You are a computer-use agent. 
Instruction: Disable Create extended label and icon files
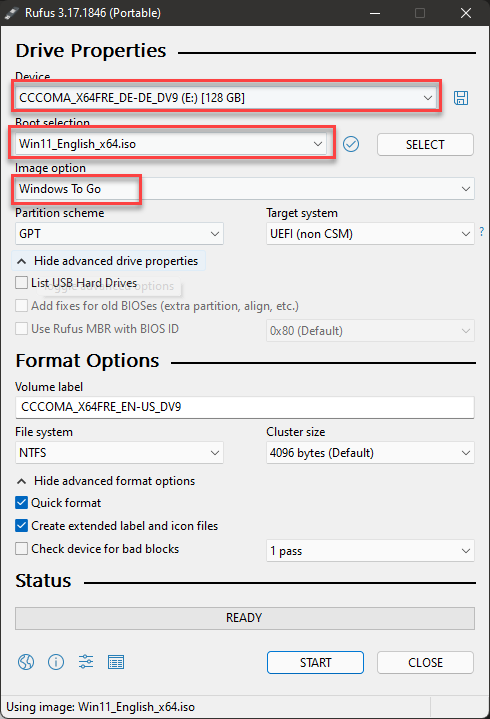[x=22, y=525]
